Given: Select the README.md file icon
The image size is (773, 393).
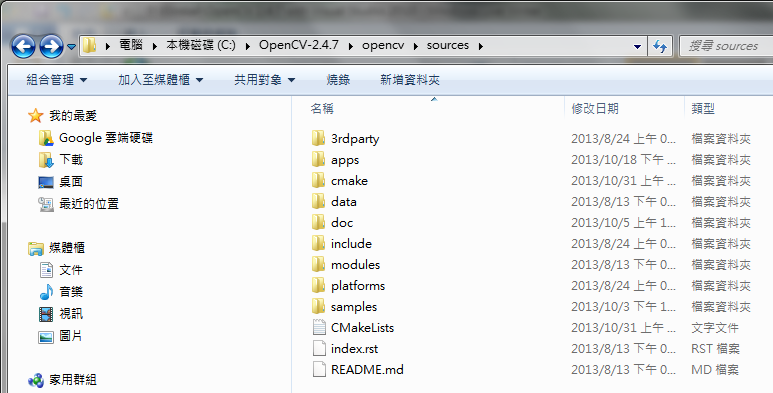Looking at the screenshot, I should pos(319,369).
